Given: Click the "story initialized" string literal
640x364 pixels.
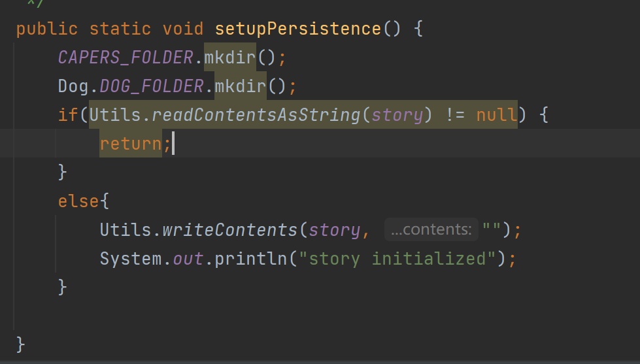Looking at the screenshot, I should pyautogui.click(x=397, y=259).
